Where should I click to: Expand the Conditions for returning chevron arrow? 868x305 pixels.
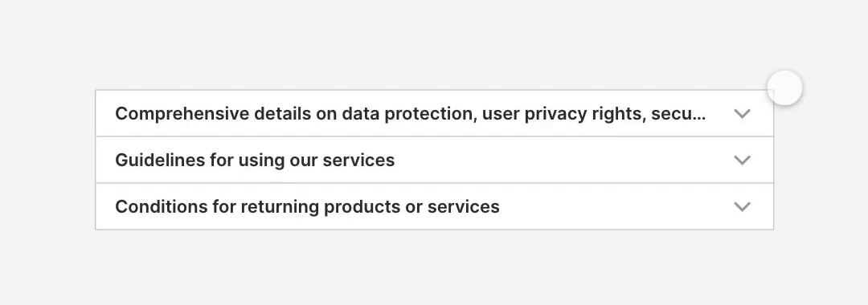[742, 206]
